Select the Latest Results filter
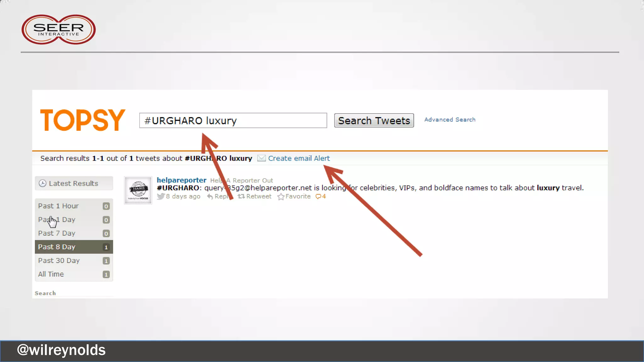644x362 pixels. 74,183
